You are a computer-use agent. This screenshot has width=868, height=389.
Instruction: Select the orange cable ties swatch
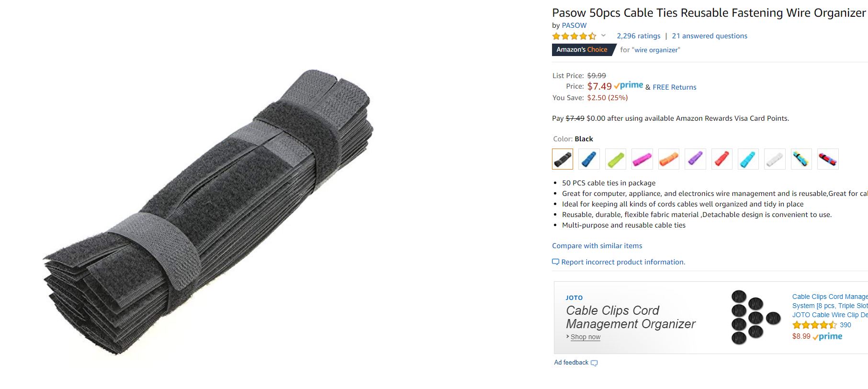click(x=669, y=159)
